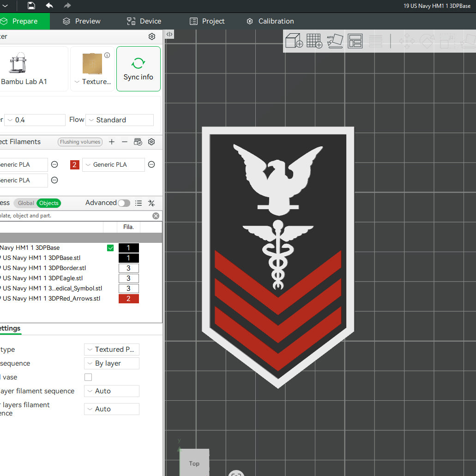476x476 pixels.
Task: Auto orient objects toolbar icon
Action: pyautogui.click(x=335, y=41)
